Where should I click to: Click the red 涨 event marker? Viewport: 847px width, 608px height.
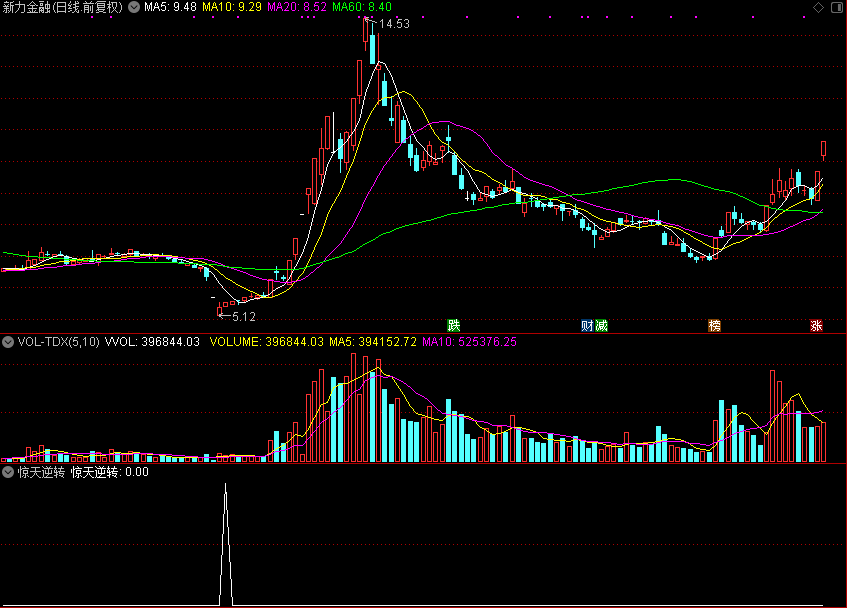point(816,325)
